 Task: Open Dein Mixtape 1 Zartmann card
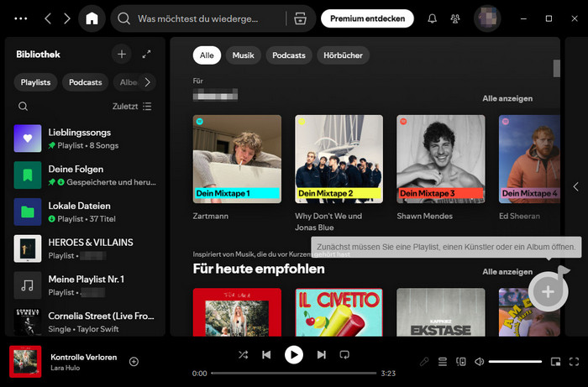[237, 159]
